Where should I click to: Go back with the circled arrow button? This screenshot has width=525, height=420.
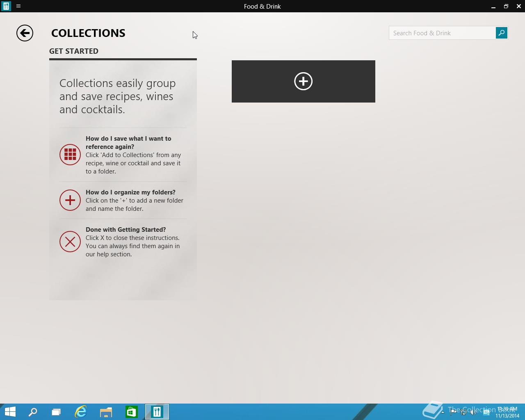click(25, 33)
